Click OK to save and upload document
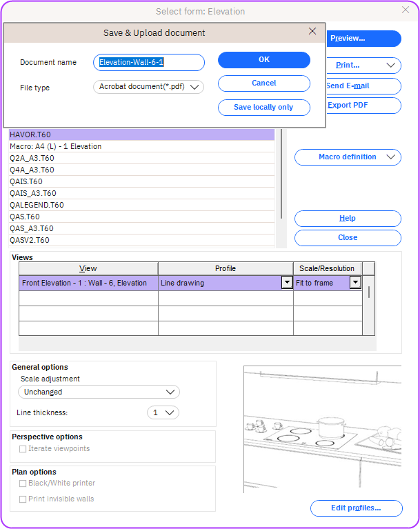The image size is (420, 529). [x=263, y=60]
